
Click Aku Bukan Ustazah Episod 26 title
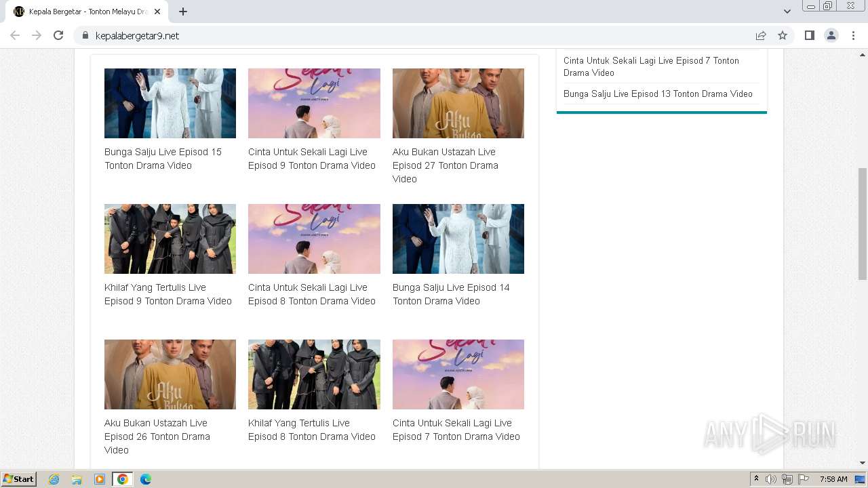157,436
